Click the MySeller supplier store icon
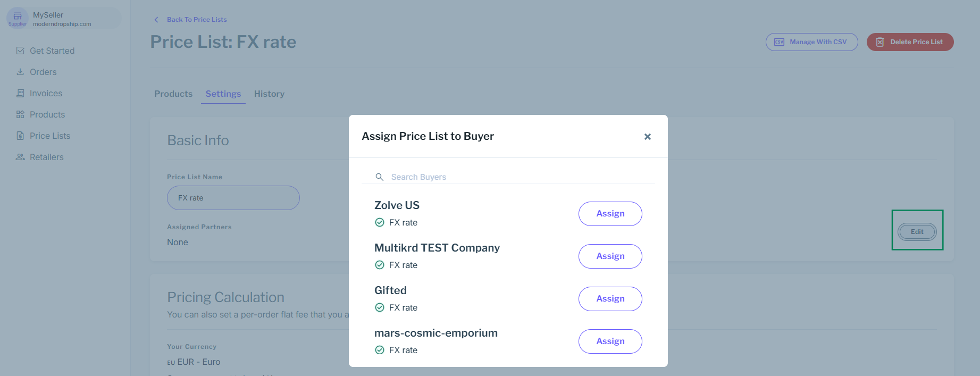The width and height of the screenshot is (980, 376). pos(18,16)
